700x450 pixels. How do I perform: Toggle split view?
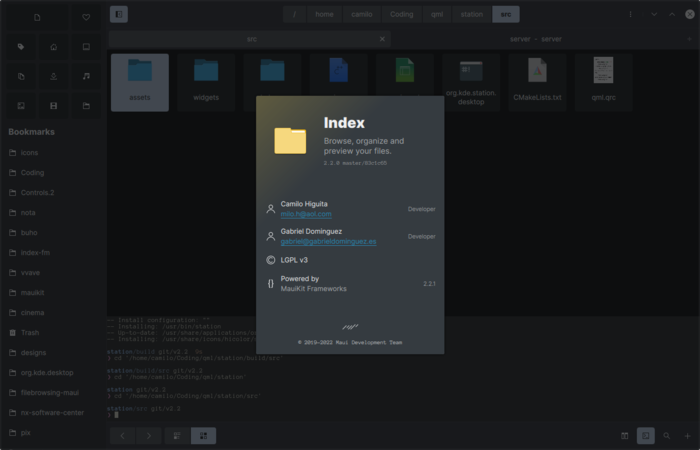click(625, 436)
